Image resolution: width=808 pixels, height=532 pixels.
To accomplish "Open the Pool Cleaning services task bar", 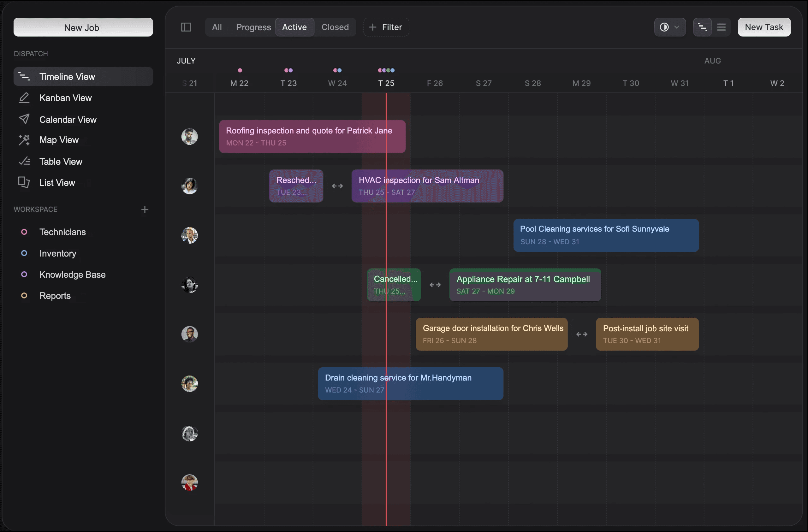I will 606,235.
